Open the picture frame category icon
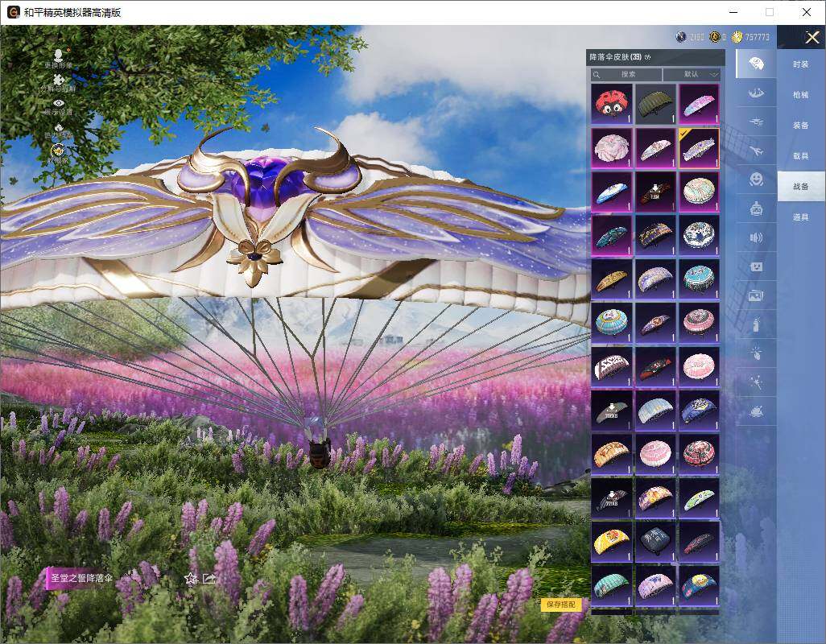 756,296
